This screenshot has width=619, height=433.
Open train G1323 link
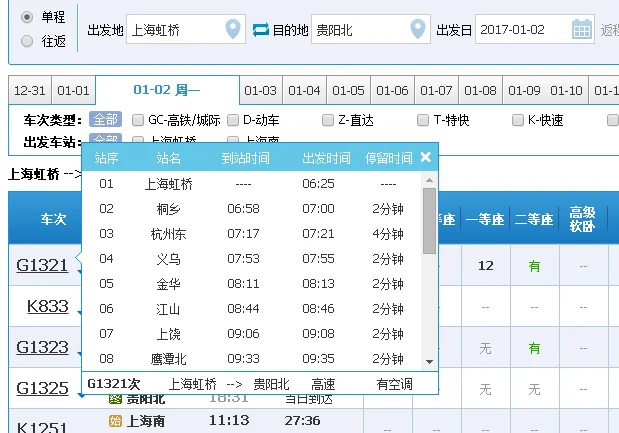point(42,347)
